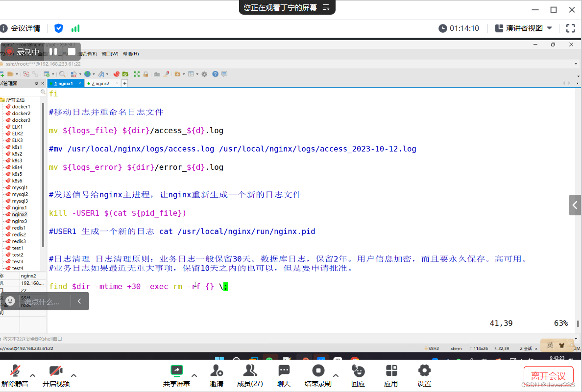Image resolution: width=582 pixels, height=392 pixels.
Task: Pause the recording in 录制中 overlay
Action: pos(53,51)
